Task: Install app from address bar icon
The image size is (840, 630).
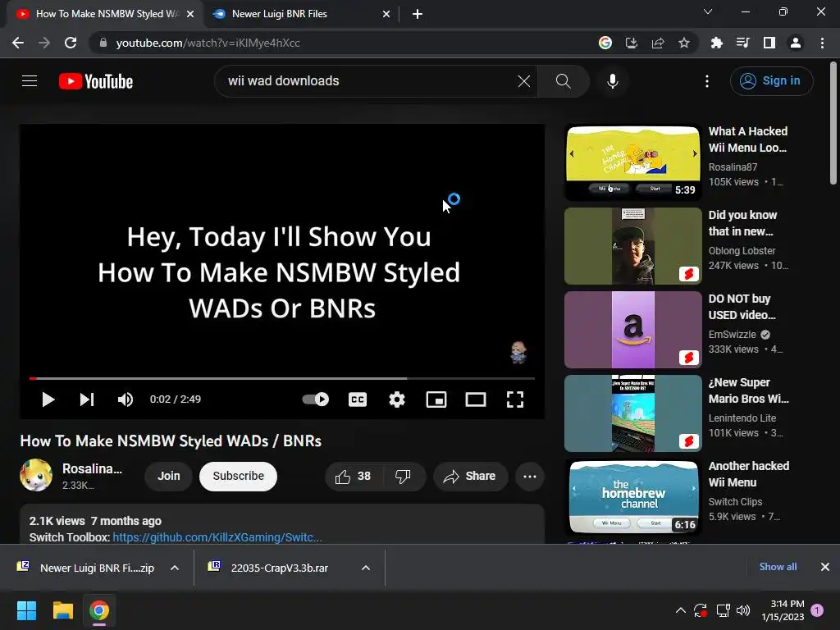Action: point(632,43)
